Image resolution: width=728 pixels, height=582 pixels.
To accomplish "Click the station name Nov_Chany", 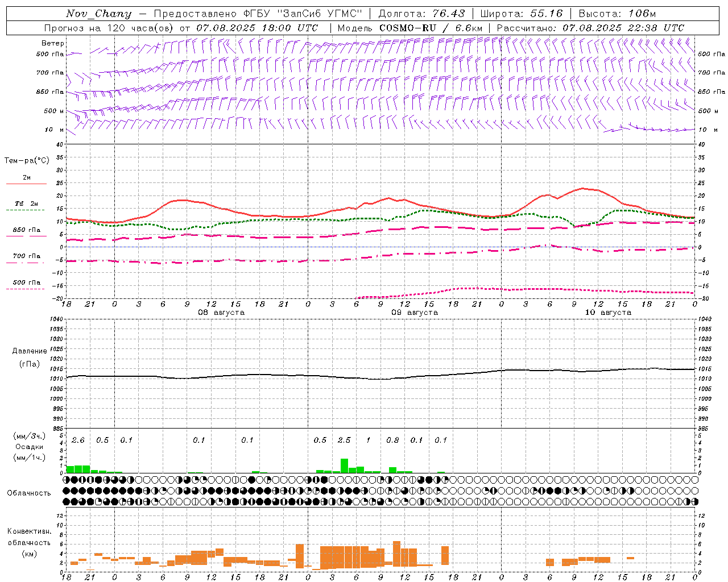I will point(98,14).
